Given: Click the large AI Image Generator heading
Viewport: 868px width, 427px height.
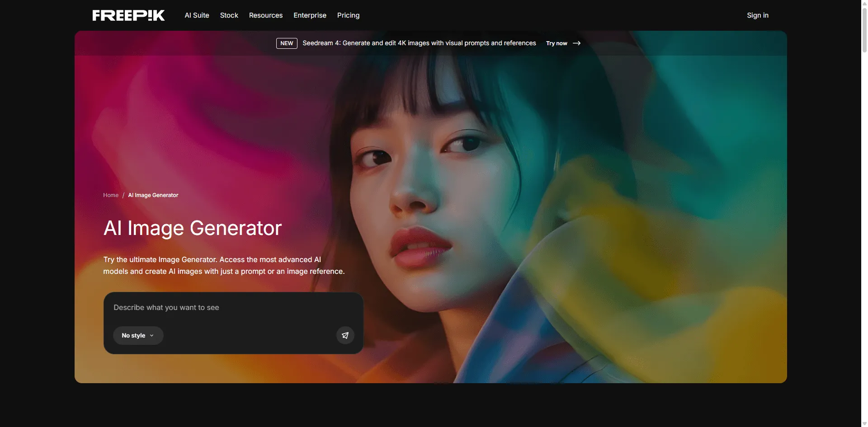Looking at the screenshot, I should point(193,228).
